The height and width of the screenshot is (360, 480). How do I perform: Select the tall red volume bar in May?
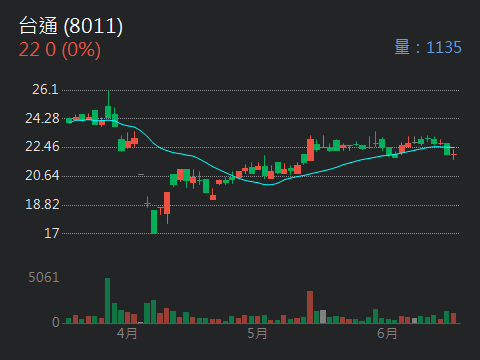point(310,307)
